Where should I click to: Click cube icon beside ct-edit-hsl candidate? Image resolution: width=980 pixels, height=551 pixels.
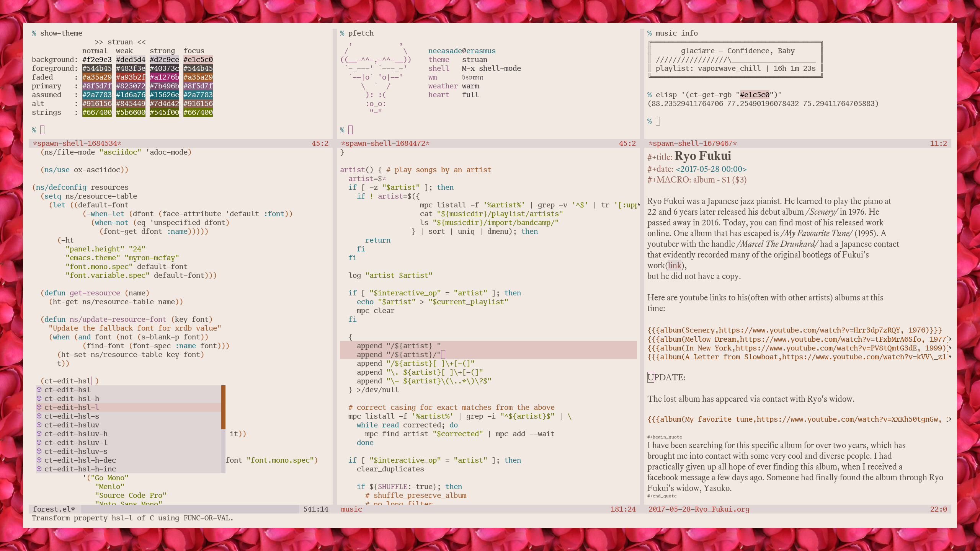(39, 390)
